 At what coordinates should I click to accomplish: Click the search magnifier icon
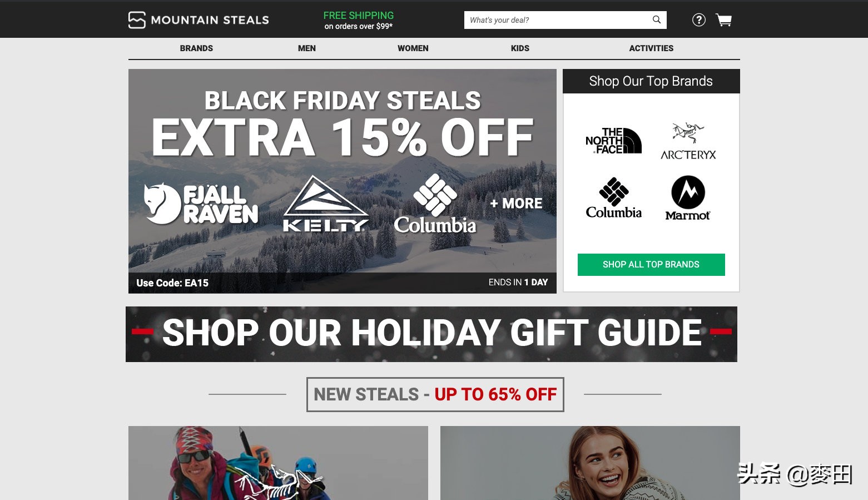pyautogui.click(x=657, y=20)
